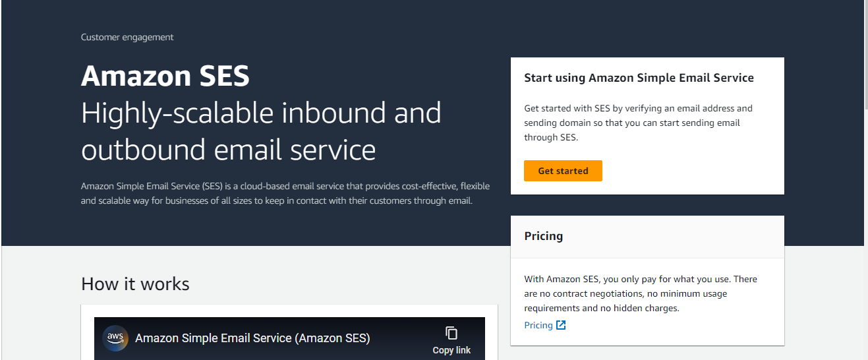The width and height of the screenshot is (868, 360).
Task: Open the external link icon beside Pricing
Action: [561, 325]
